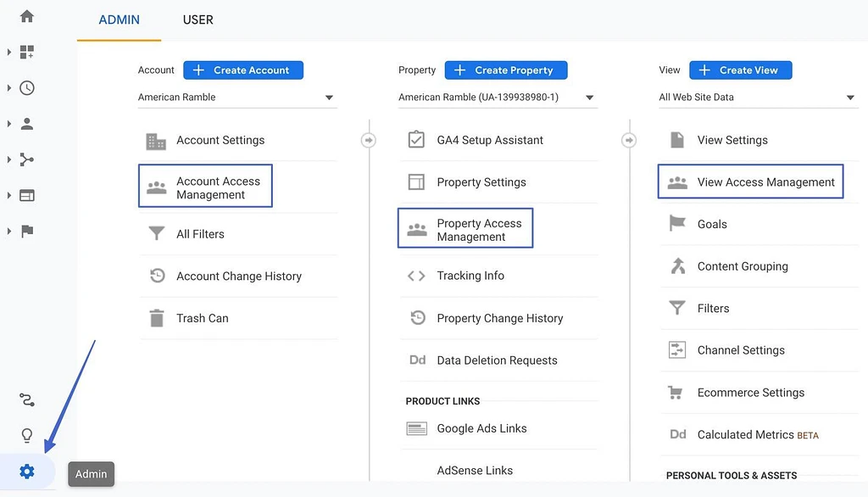Click the Admin gear icon
Screen dimensions: 868x497
click(26, 472)
